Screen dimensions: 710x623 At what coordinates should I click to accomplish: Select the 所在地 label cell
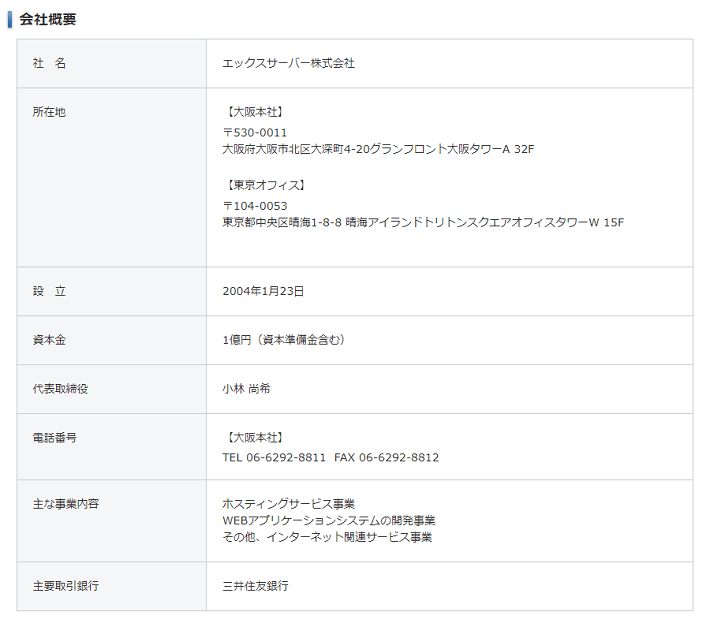(x=112, y=177)
